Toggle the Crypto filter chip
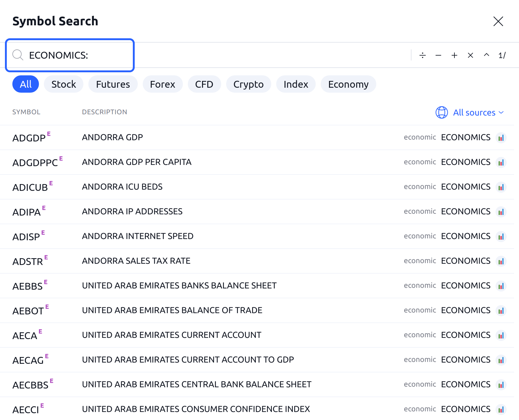Image resolution: width=519 pixels, height=420 pixels. point(248,84)
